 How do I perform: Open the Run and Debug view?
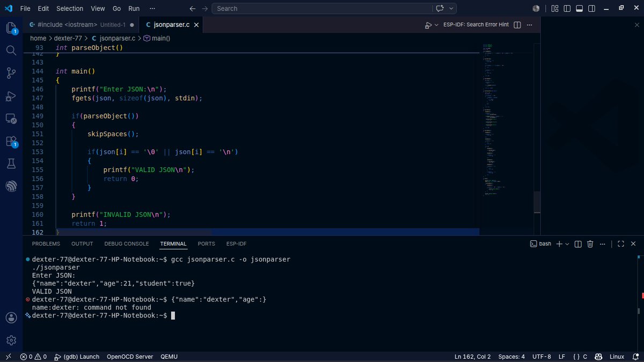click(x=11, y=96)
